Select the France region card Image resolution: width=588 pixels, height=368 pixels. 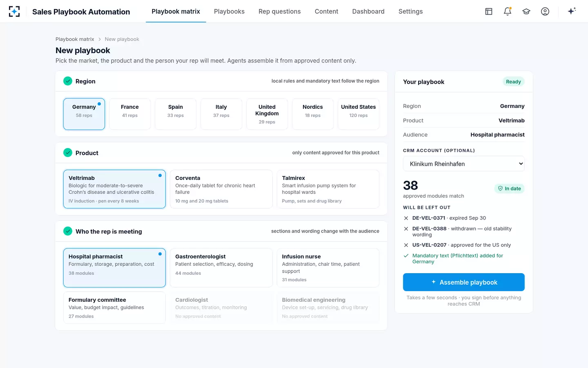[130, 114]
